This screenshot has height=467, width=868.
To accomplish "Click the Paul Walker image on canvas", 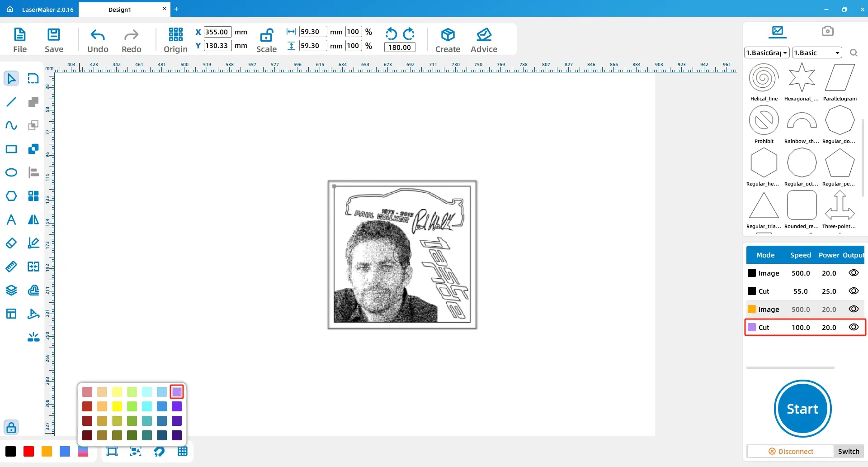I will point(402,255).
